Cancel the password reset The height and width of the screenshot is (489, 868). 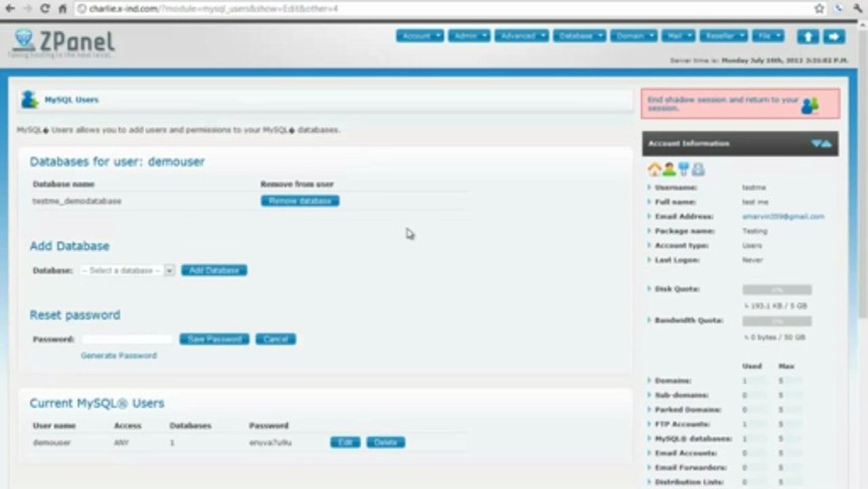pos(276,339)
